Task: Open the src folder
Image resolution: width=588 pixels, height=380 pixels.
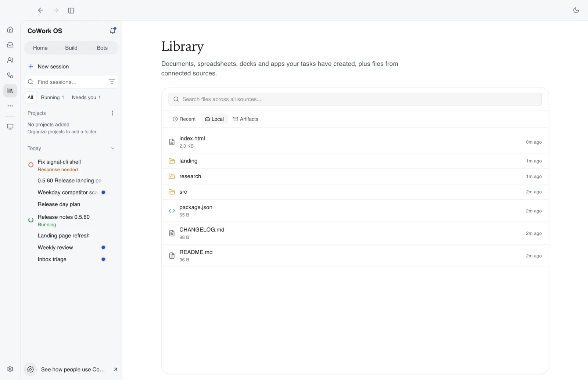Action: pos(355,192)
